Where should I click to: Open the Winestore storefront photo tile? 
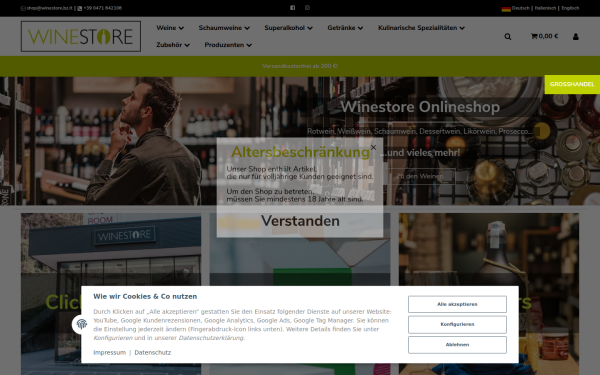pos(111,294)
